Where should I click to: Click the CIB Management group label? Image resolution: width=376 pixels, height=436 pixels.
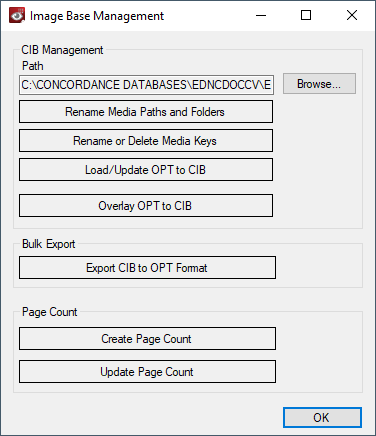pos(62,50)
